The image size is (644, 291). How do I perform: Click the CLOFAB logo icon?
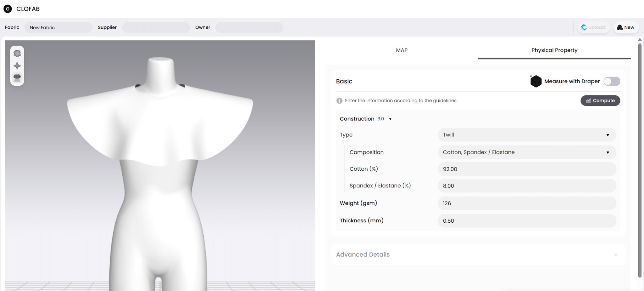pos(8,9)
